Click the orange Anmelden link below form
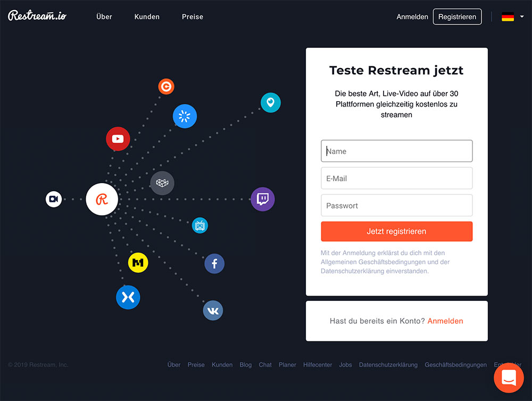Screen dimensions: 532x401 [x=445, y=321]
